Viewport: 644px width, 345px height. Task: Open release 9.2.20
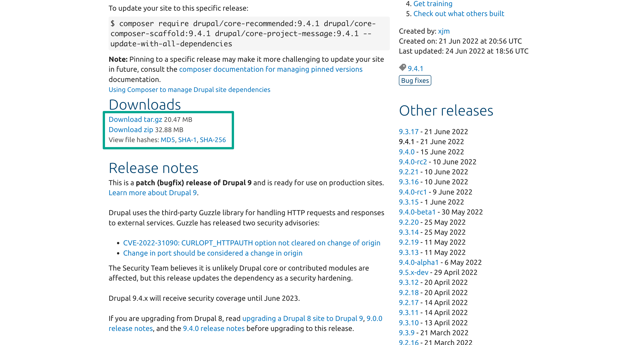coord(409,222)
